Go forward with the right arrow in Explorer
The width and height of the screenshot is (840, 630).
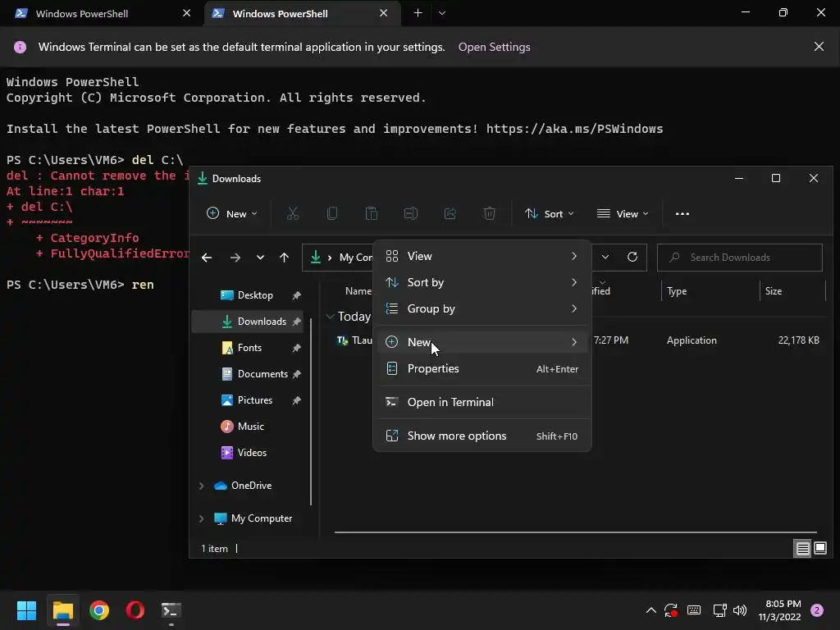pyautogui.click(x=235, y=258)
